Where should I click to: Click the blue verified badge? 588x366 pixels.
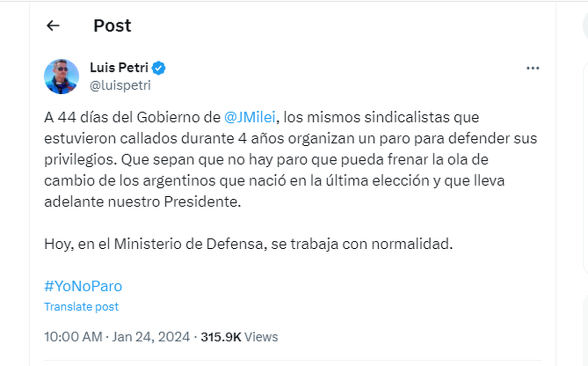coord(158,68)
